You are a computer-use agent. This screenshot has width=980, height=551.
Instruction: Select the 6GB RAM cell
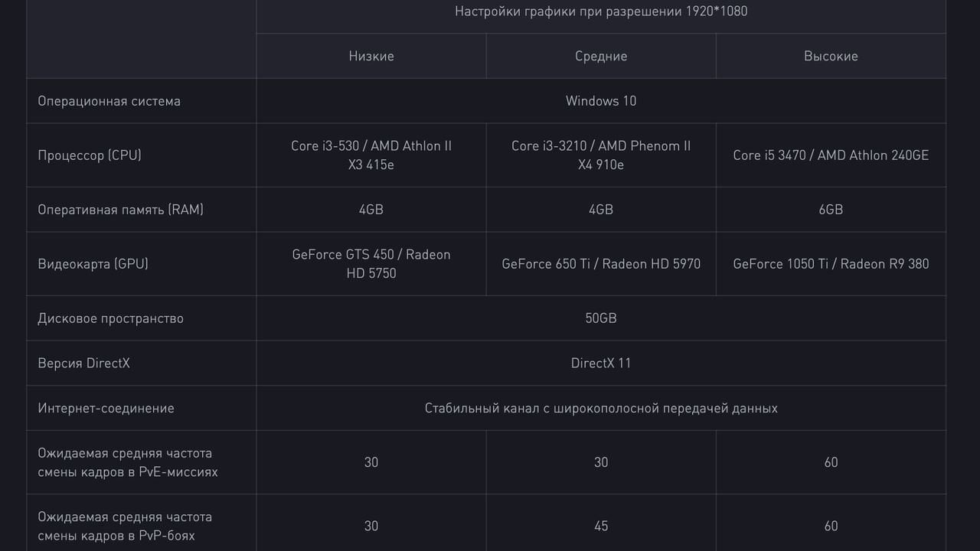[x=831, y=210]
